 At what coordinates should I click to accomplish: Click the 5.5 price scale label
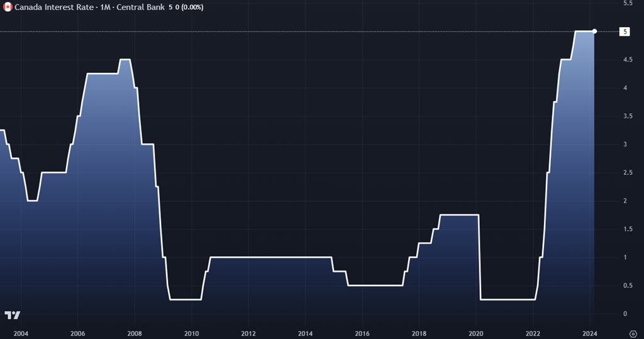tap(627, 4)
